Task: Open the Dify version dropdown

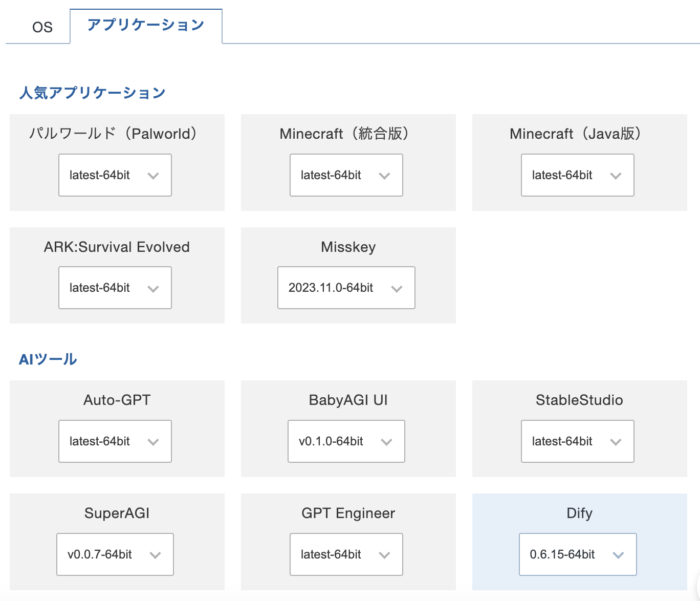Action: point(577,554)
